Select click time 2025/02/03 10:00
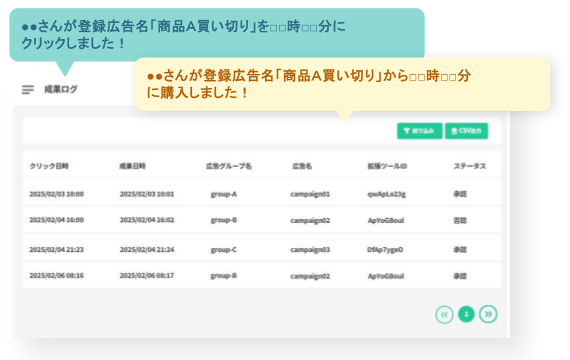Viewport: 570px width, 360px height. [57, 194]
